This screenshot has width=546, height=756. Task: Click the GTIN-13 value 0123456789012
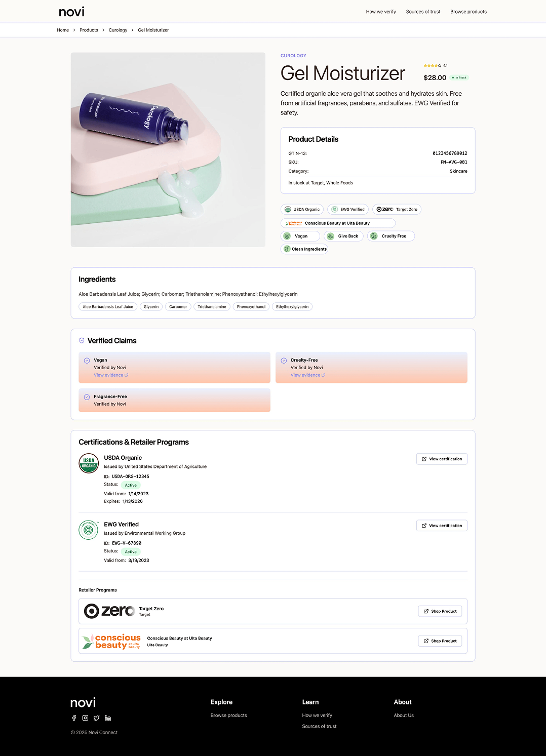[450, 153]
